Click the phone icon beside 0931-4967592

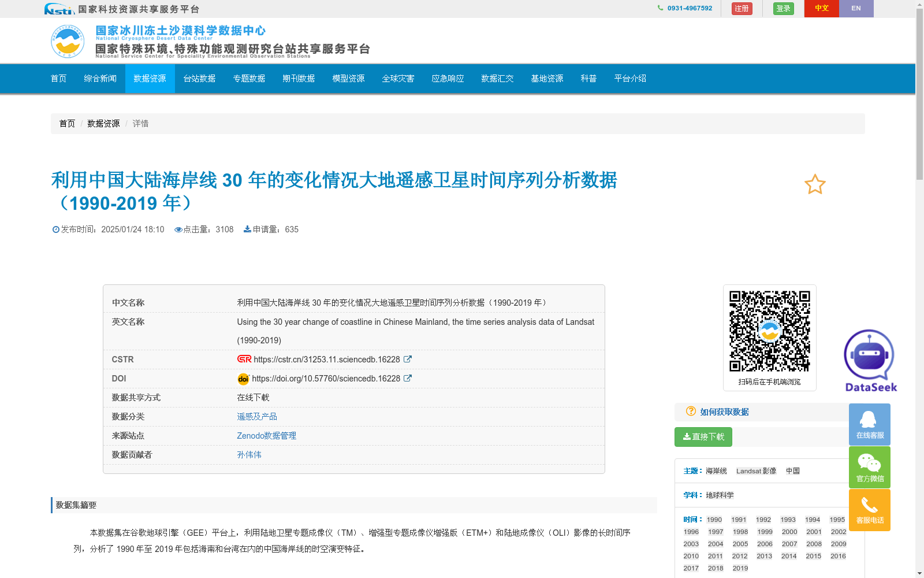(x=661, y=8)
